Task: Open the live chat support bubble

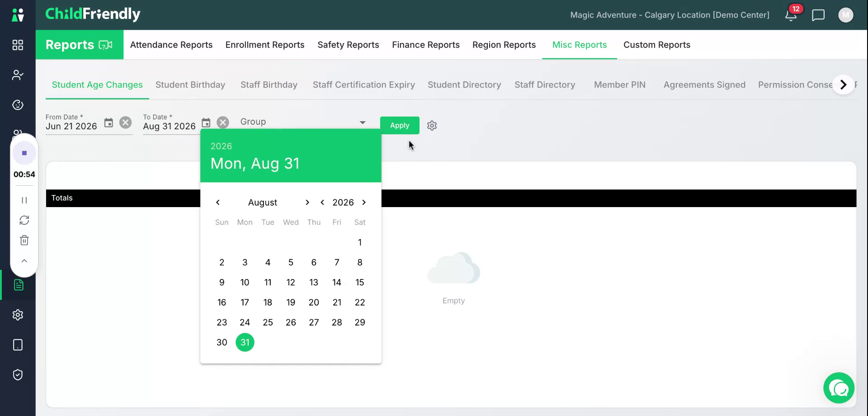Action: (839, 388)
